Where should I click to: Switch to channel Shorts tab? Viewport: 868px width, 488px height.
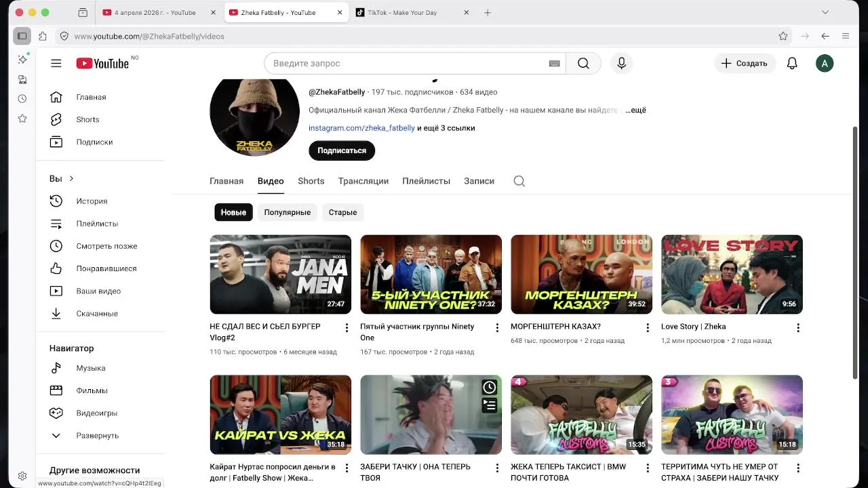point(311,181)
